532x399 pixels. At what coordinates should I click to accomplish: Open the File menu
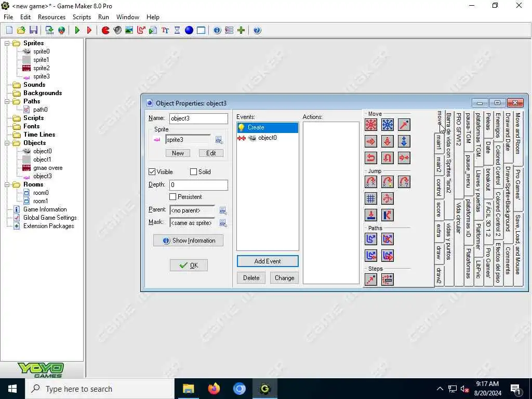tap(8, 17)
